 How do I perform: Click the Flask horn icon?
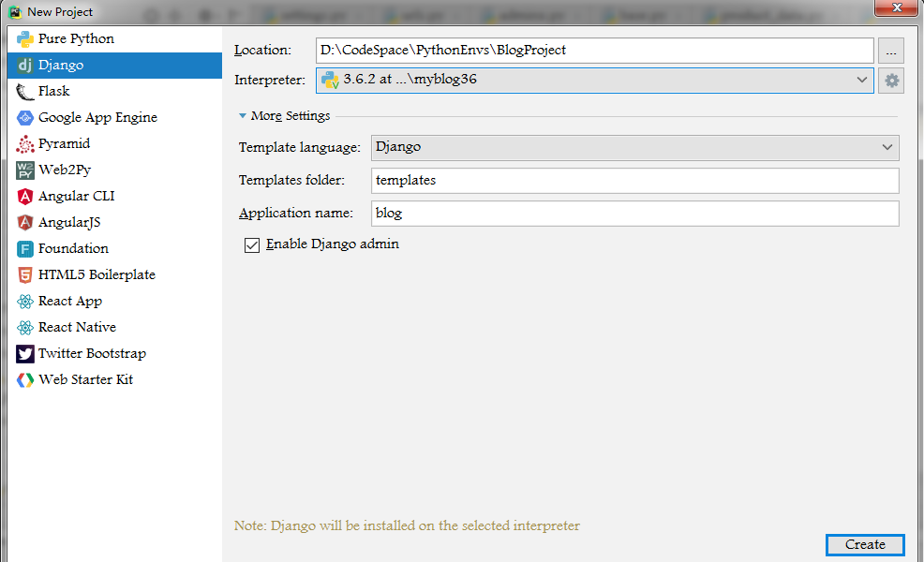(24, 91)
